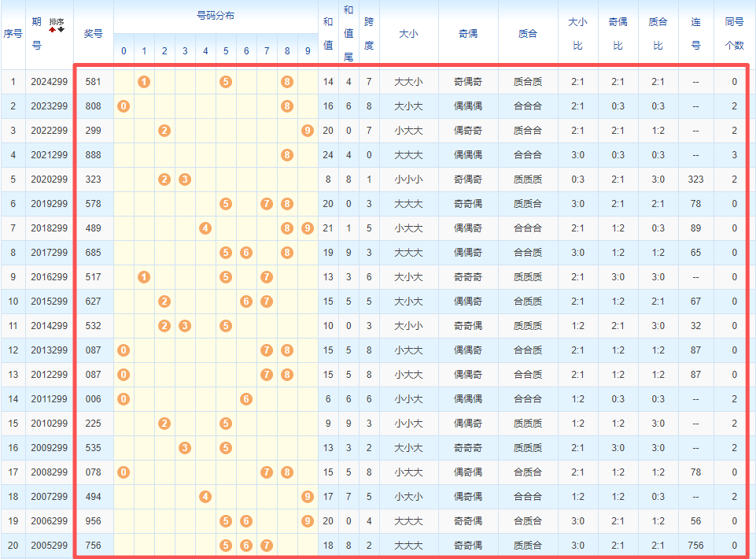Click the digit 5 column header
Screen dimensions: 756x559
point(226,52)
